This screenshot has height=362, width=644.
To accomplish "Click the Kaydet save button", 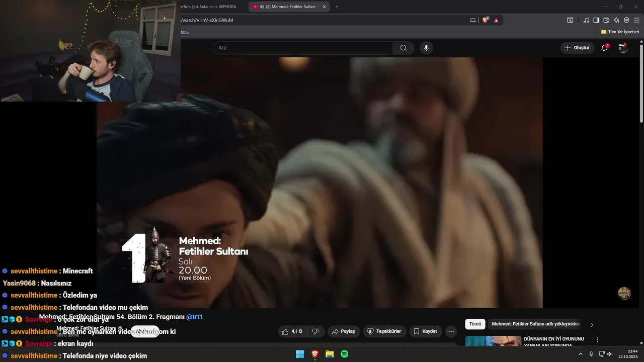I will point(426,331).
